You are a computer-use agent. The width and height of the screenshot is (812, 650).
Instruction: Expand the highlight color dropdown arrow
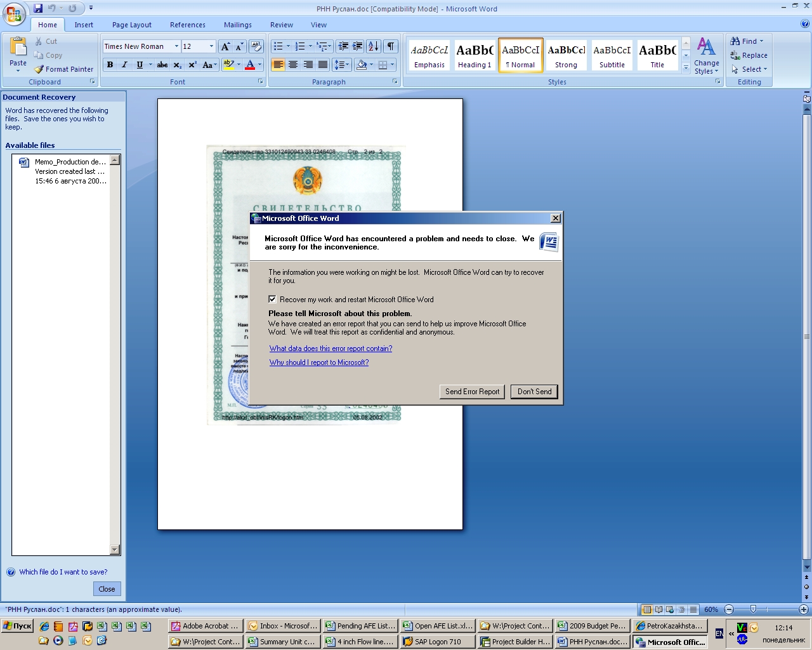(239, 65)
